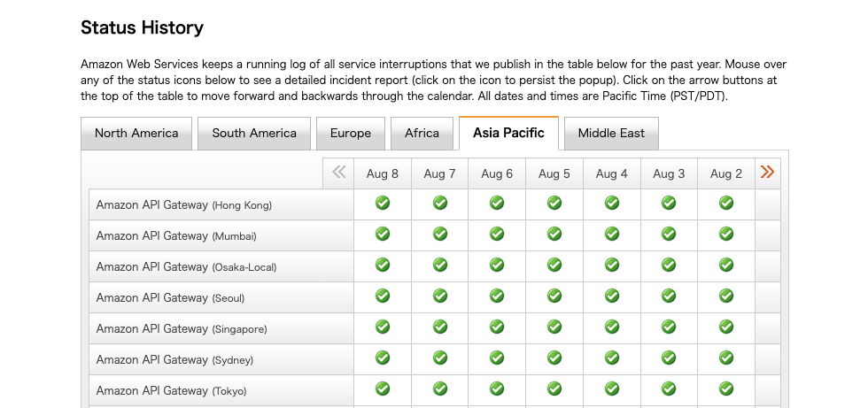The image size is (868, 408).
Task: Click the grey double-left calendar arrow
Action: (x=338, y=173)
